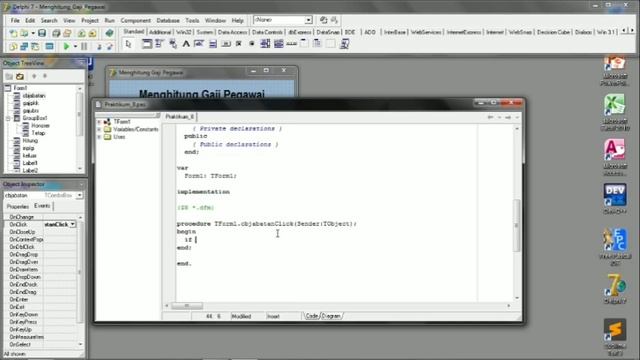Open the Component menu
The image size is (640, 360).
(136, 20)
